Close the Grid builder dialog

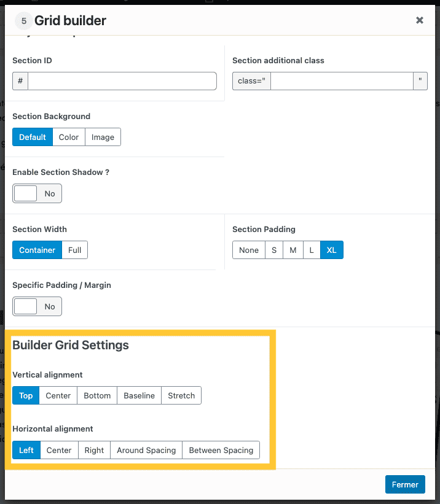[x=419, y=20]
